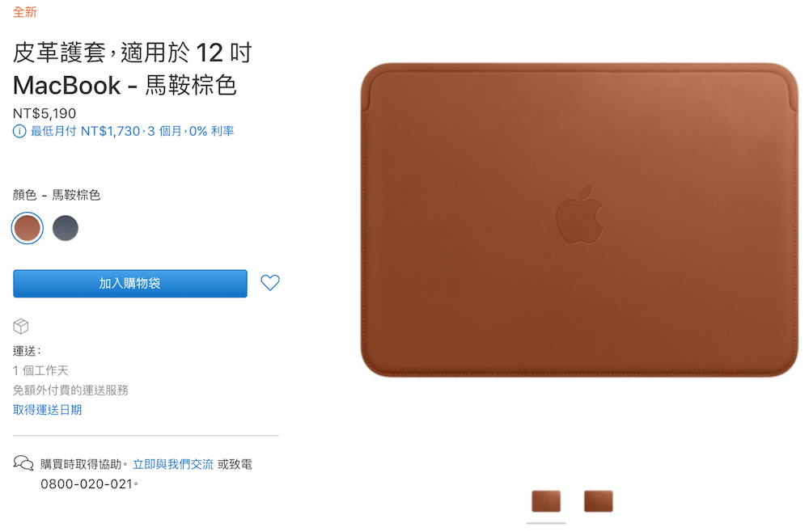Click the 1 個工作天 shipping text
The image size is (809, 532).
point(40,370)
